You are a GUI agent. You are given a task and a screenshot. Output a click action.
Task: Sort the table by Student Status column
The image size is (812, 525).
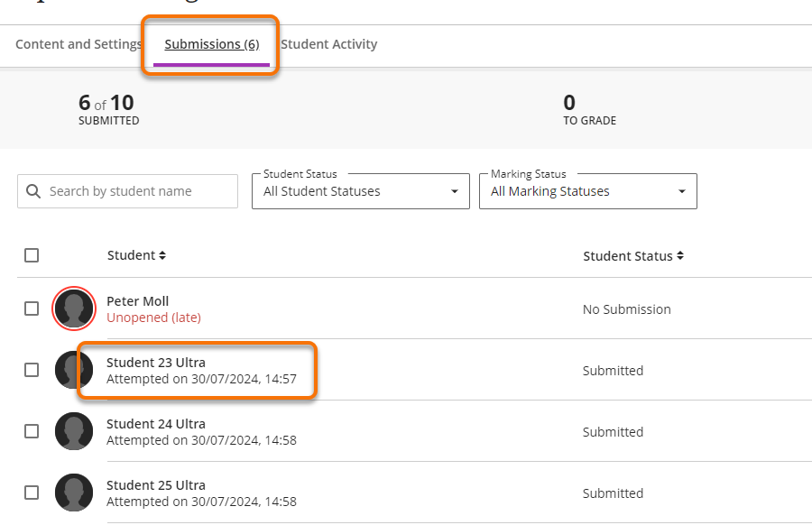coord(633,255)
